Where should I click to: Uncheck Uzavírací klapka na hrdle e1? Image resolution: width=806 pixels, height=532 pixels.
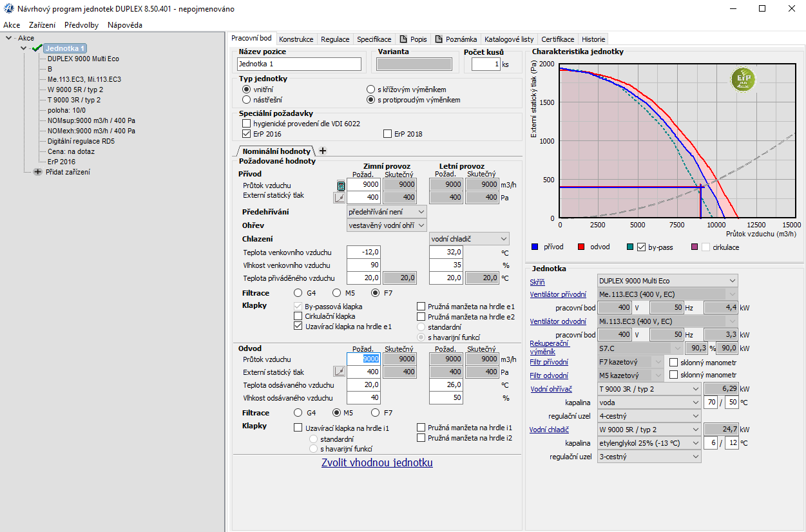(298, 327)
